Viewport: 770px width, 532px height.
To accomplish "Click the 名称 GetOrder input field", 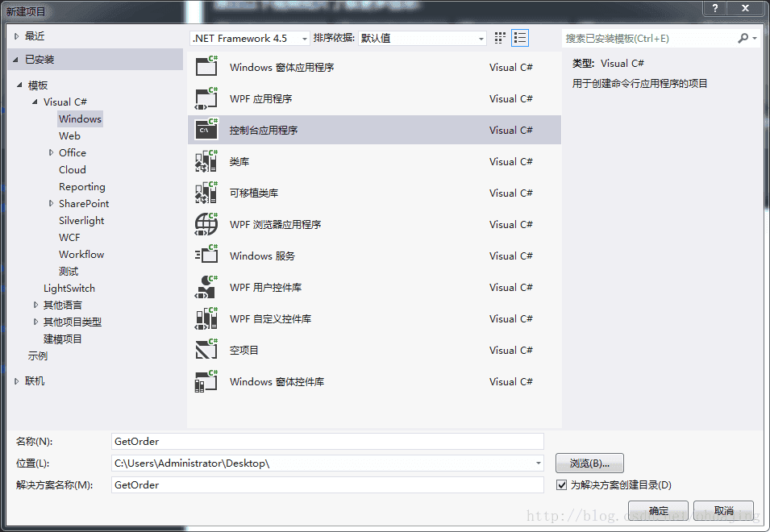I will [327, 441].
